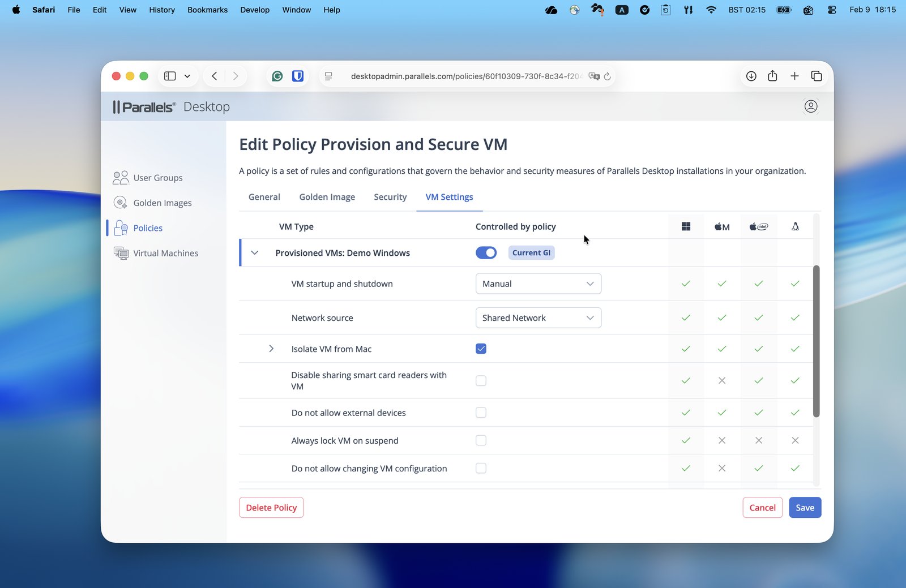
Task: Click the page format icon in address bar
Action: [328, 76]
